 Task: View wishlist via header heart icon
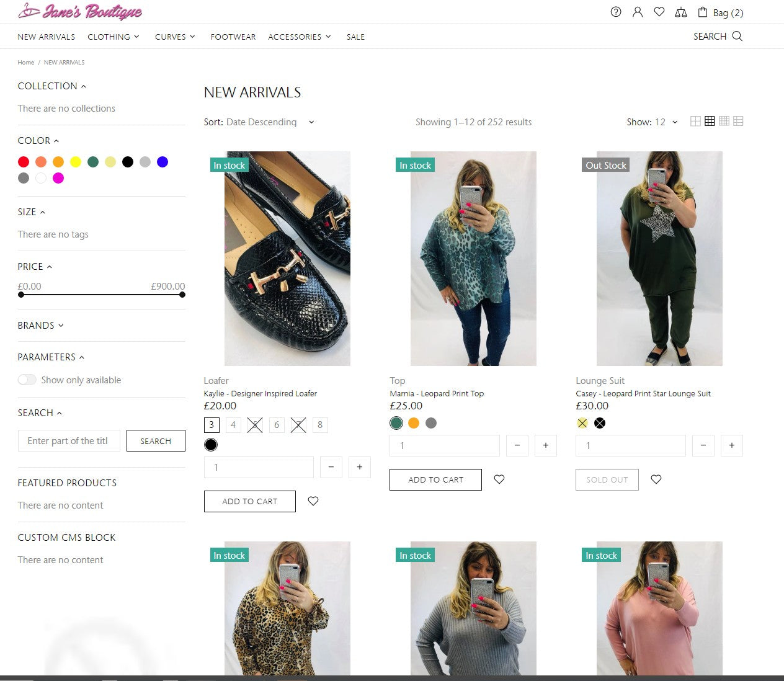(x=659, y=12)
